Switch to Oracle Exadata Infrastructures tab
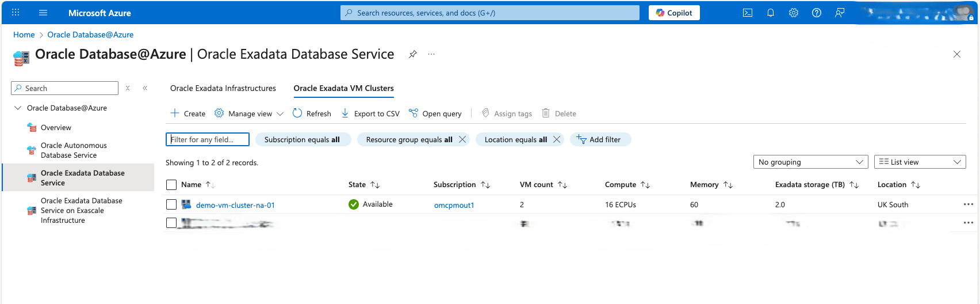Screen dimensions: 980x304 click(223, 88)
